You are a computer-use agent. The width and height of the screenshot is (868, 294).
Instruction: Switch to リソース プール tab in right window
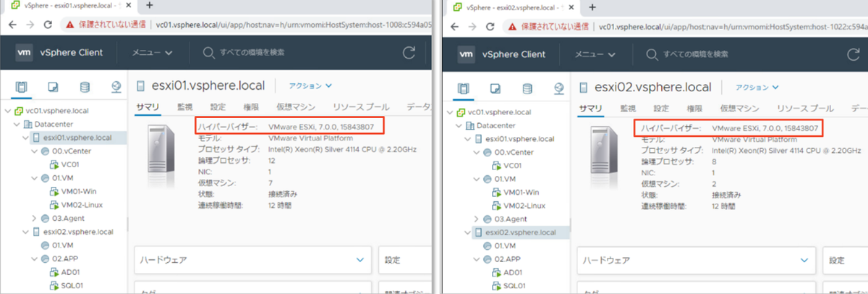pyautogui.click(x=806, y=108)
